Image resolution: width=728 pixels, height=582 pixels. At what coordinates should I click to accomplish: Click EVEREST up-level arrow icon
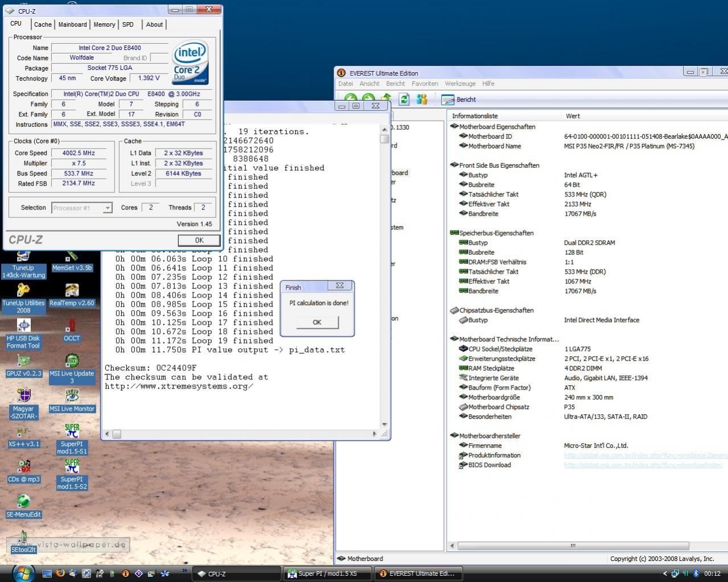[x=386, y=99]
